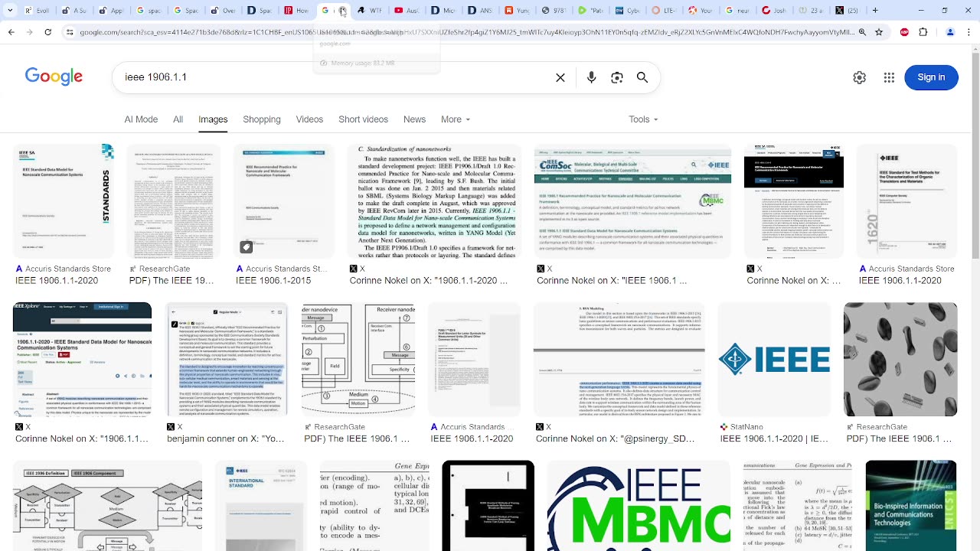
Task: Open the Short videos tab
Action: pos(363,119)
